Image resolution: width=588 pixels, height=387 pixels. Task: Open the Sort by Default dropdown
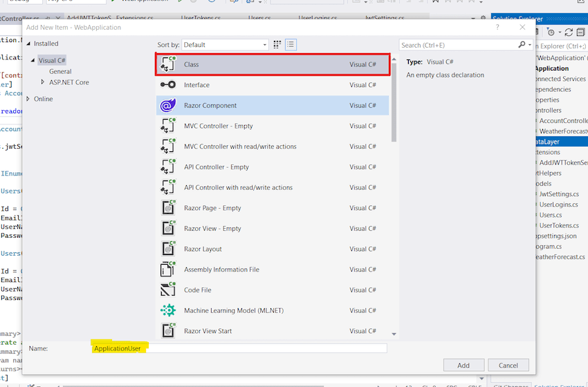(225, 45)
